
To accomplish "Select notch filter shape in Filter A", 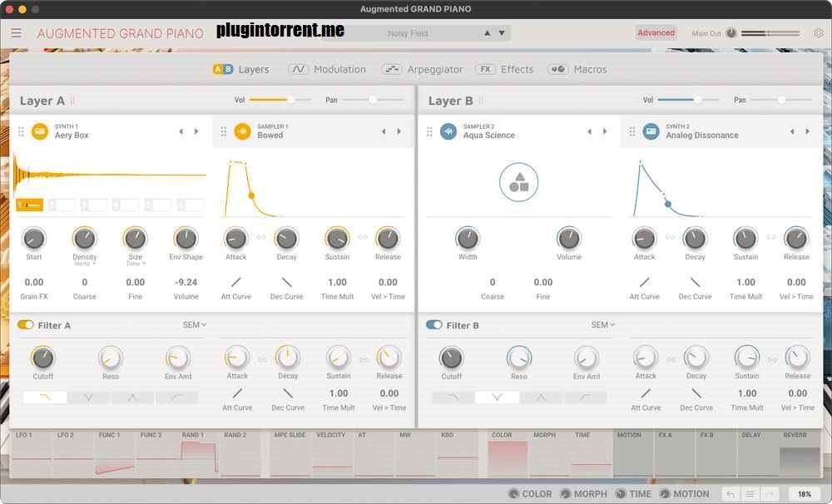I will coord(89,398).
